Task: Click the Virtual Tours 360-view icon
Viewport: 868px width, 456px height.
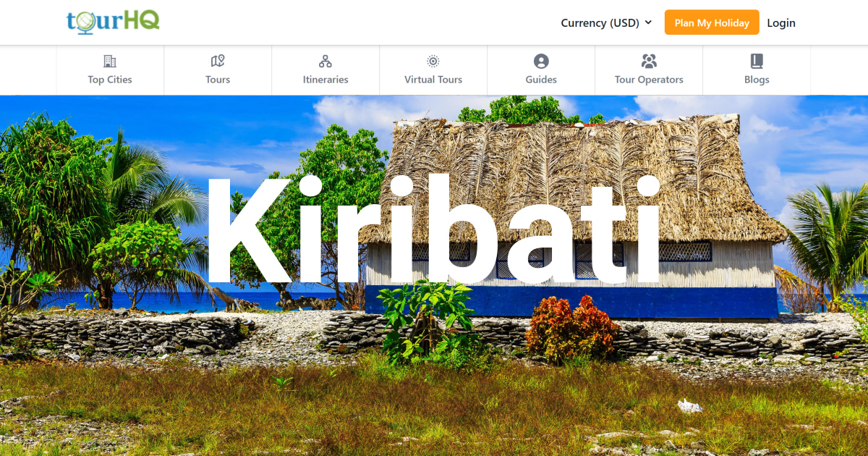Action: [x=433, y=61]
